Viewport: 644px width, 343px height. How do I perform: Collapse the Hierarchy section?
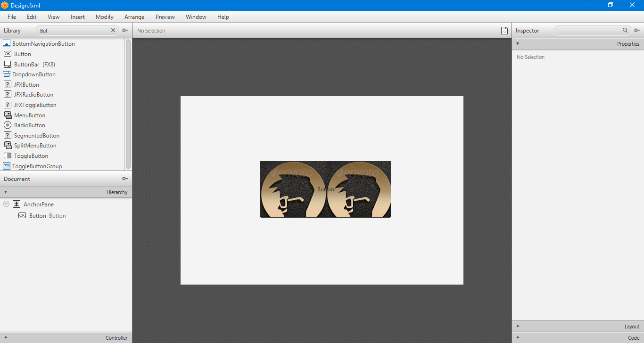(x=6, y=192)
